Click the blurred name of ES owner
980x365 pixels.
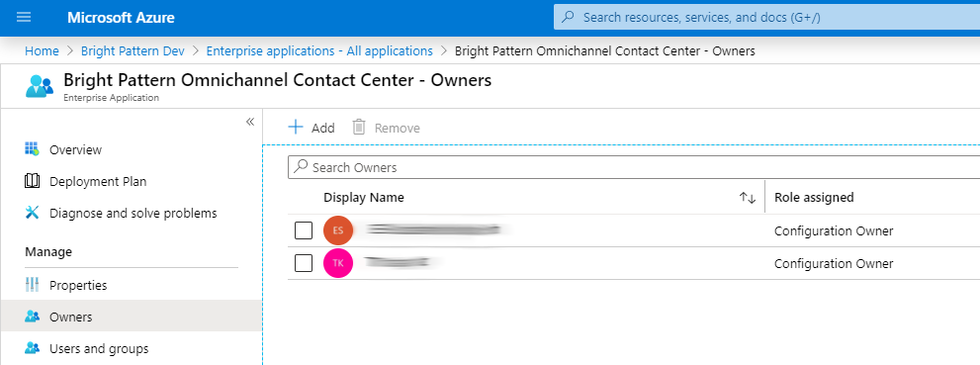pos(434,230)
